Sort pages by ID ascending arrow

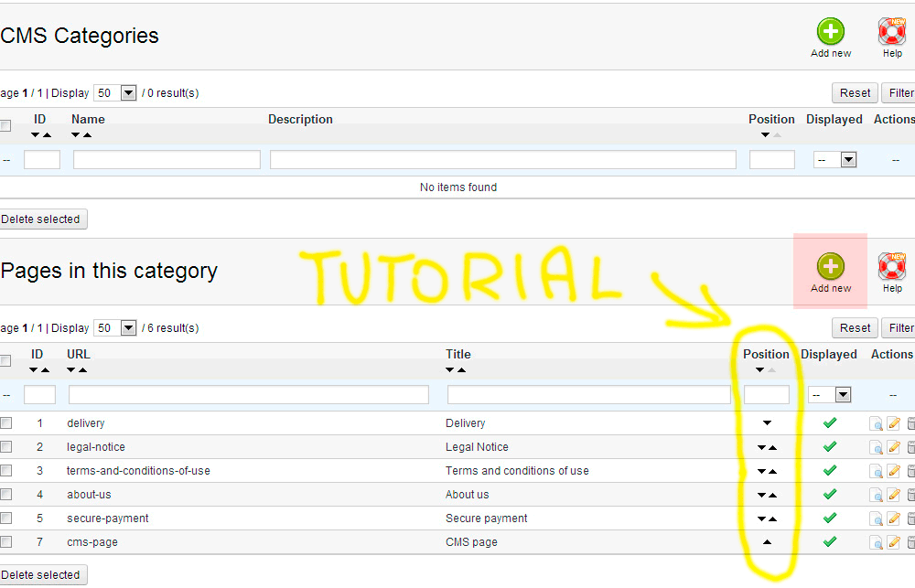pyautogui.click(x=45, y=369)
